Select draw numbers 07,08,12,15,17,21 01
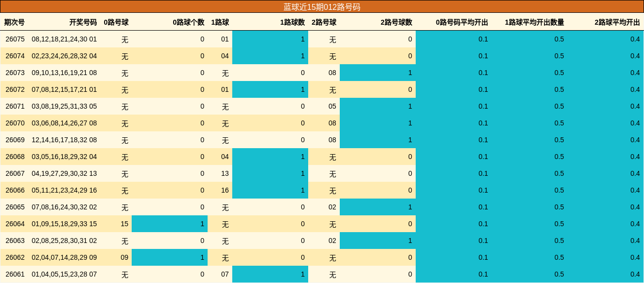 (x=64, y=89)
